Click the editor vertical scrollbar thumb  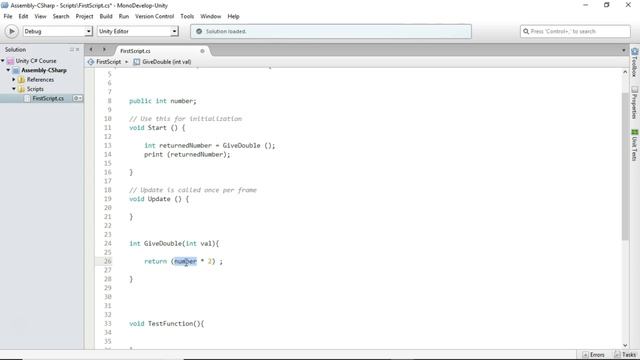pyautogui.click(x=625, y=166)
